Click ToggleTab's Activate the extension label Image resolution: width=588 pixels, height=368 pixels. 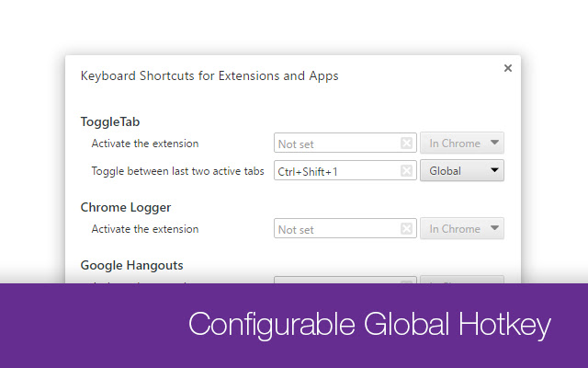(x=145, y=144)
